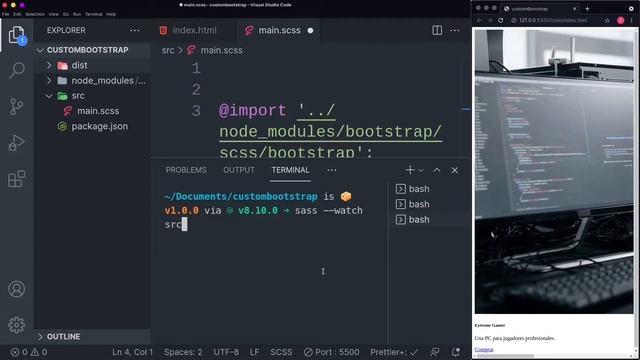This screenshot has height=360, width=640.
Task: Click the import path in line 3
Action: click(x=331, y=131)
